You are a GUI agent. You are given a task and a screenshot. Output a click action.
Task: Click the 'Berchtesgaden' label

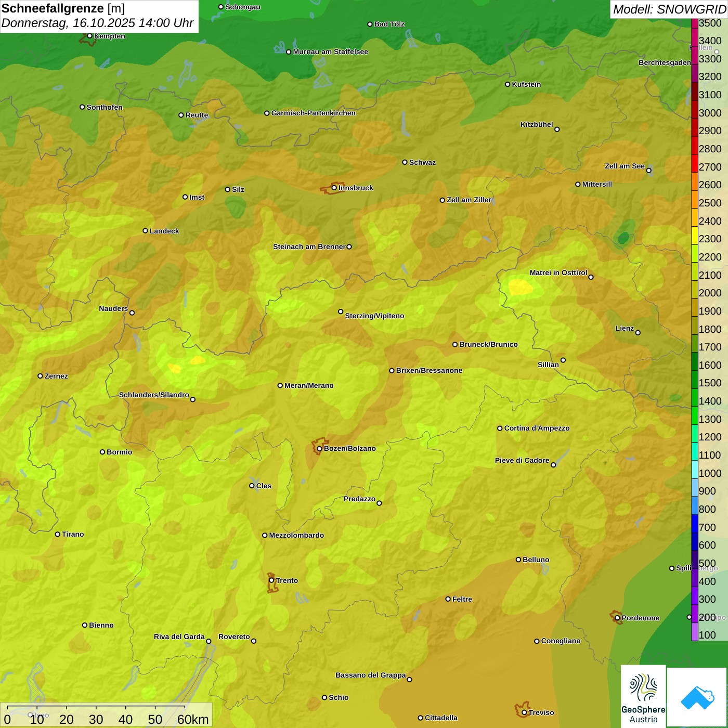(665, 62)
